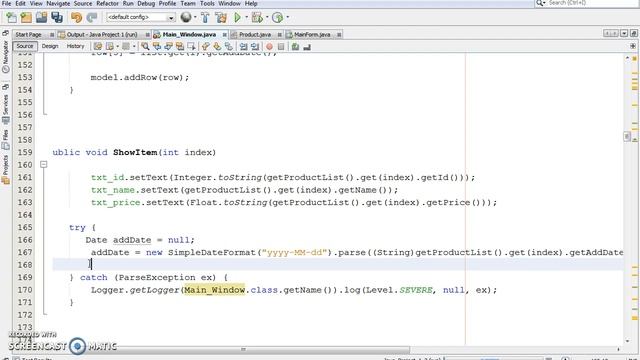Select the Source view button
Image resolution: width=640 pixels, height=360 pixels.
(24, 46)
